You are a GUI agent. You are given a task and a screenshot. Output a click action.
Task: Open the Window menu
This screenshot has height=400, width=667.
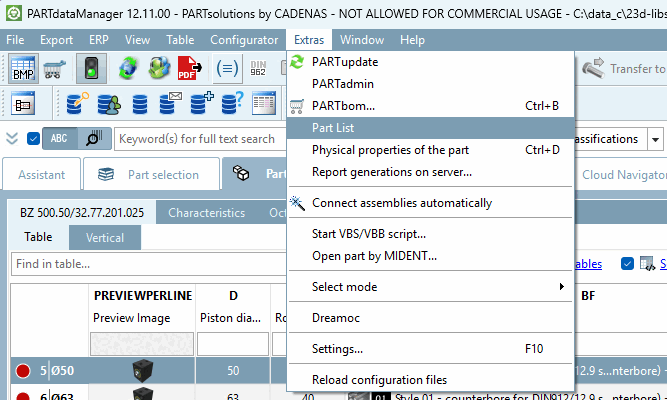(362, 40)
